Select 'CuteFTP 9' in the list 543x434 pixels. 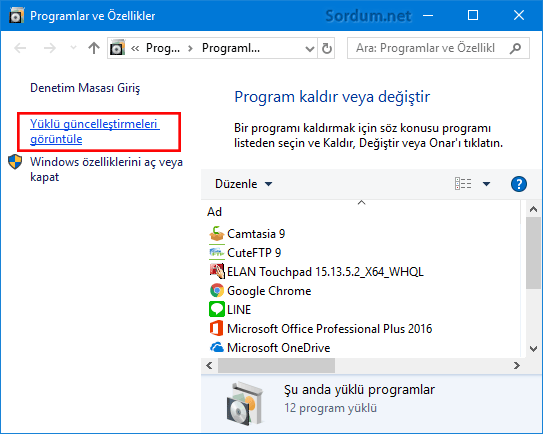[254, 253]
